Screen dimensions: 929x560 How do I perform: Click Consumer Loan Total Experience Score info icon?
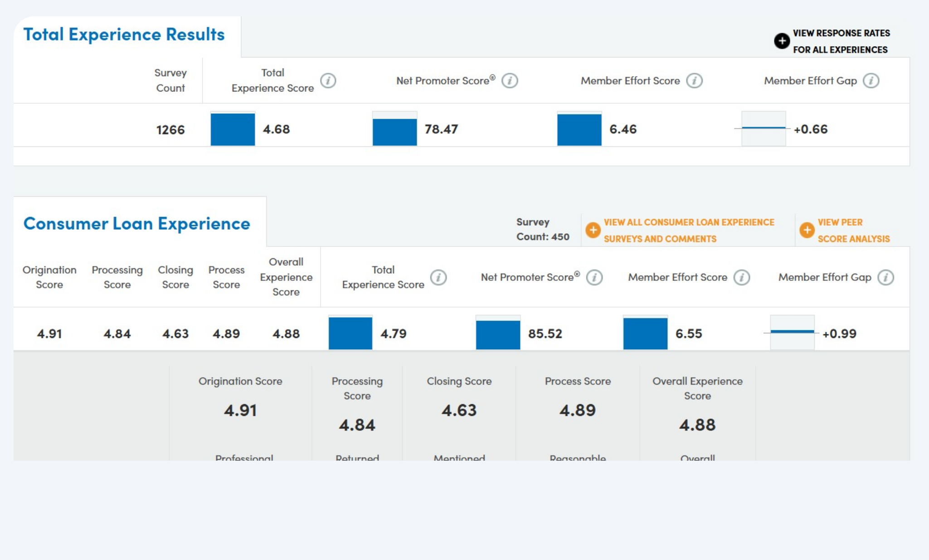[438, 277]
